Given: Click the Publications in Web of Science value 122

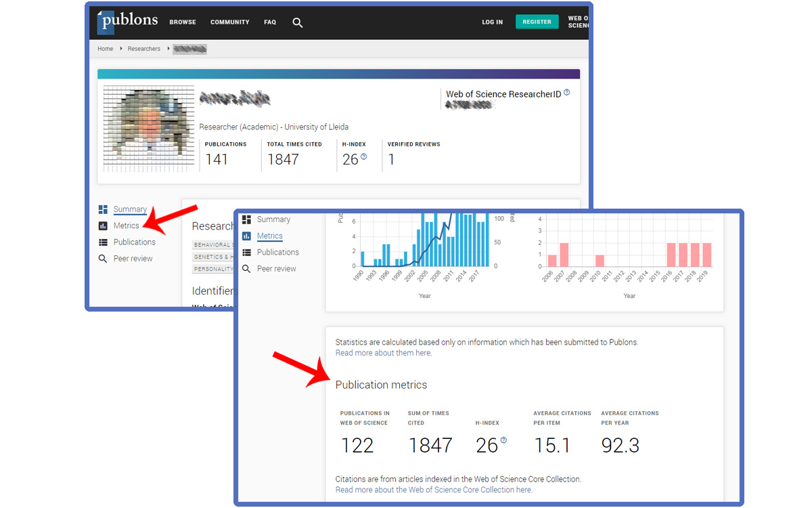Looking at the screenshot, I should (x=357, y=445).
